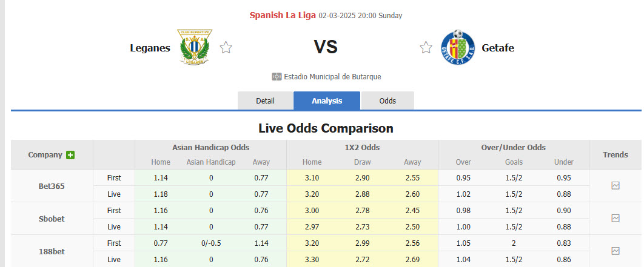Click the stadium icon near Butarque
Screen dimensions: 644x267
(x=277, y=77)
